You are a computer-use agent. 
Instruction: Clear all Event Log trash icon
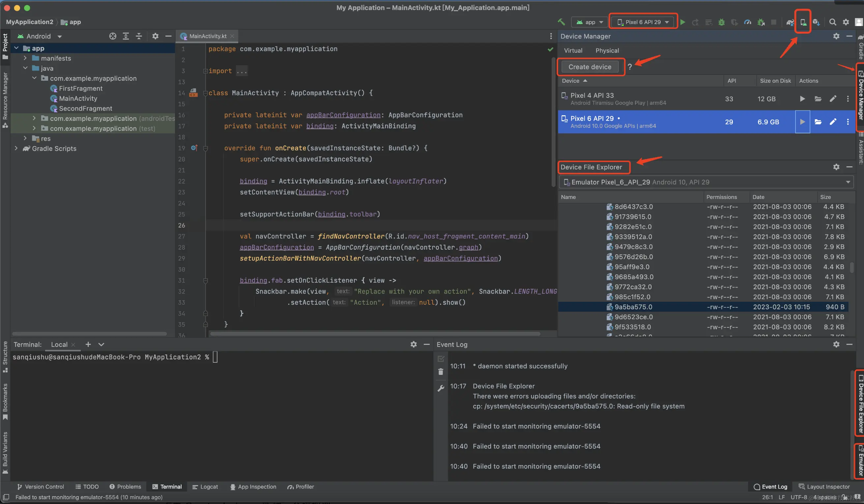point(441,372)
